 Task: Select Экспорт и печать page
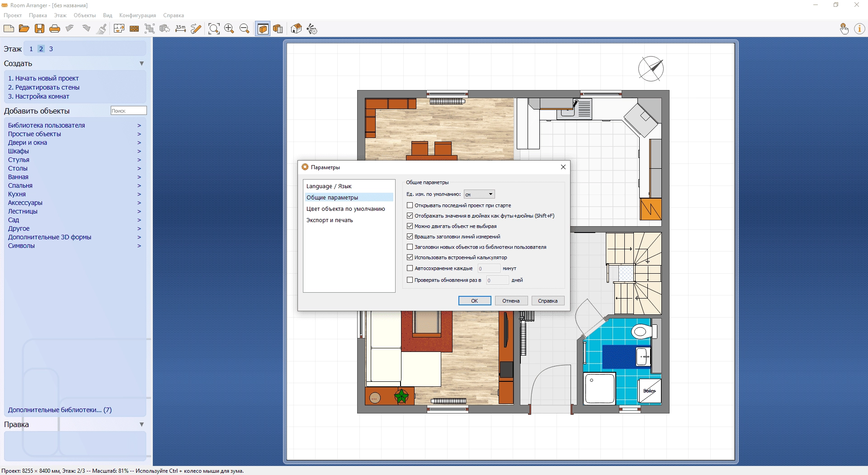[x=349, y=220]
